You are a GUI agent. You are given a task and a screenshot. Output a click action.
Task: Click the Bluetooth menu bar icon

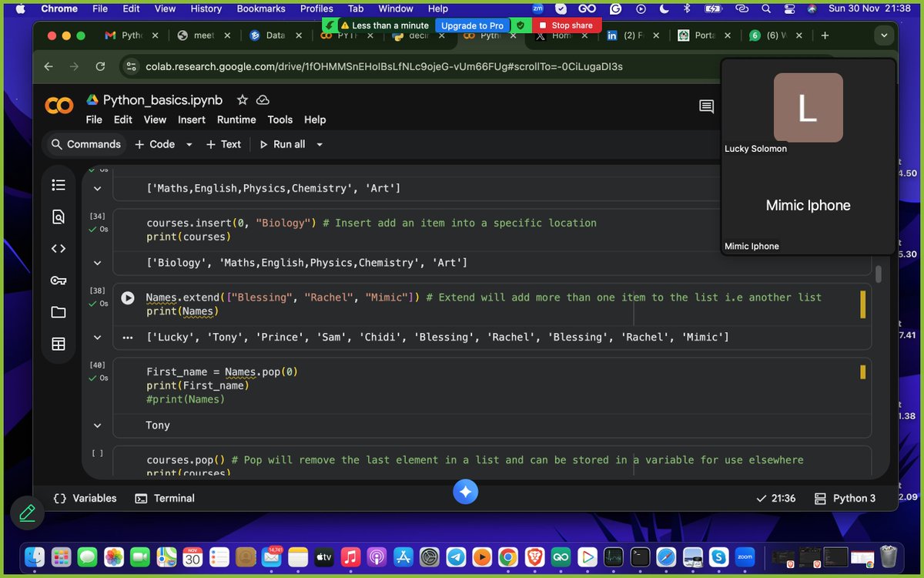687,9
